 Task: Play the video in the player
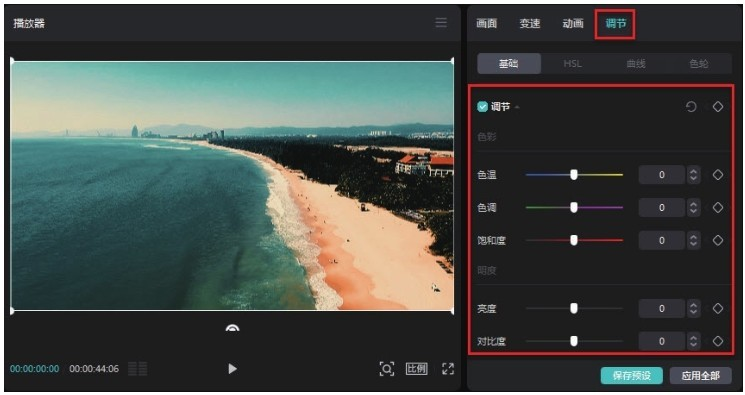pyautogui.click(x=232, y=368)
